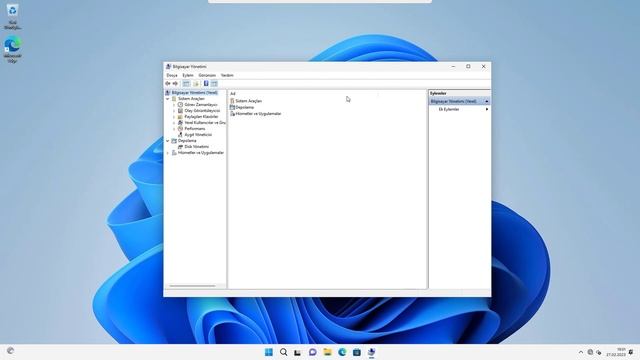Open File Explorer from the taskbar
Screen dimensions: 640x360
[x=327, y=352]
